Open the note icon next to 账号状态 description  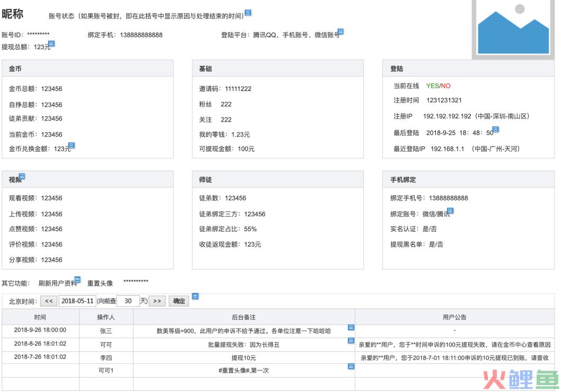(x=248, y=13)
